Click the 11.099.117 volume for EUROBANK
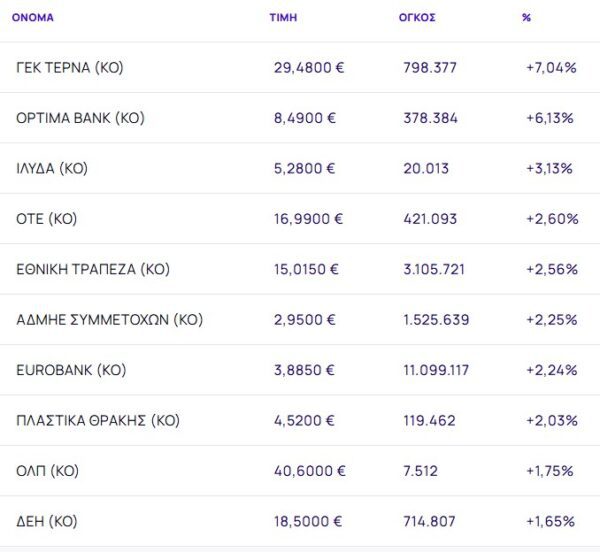This screenshot has width=600, height=552. coord(442,370)
